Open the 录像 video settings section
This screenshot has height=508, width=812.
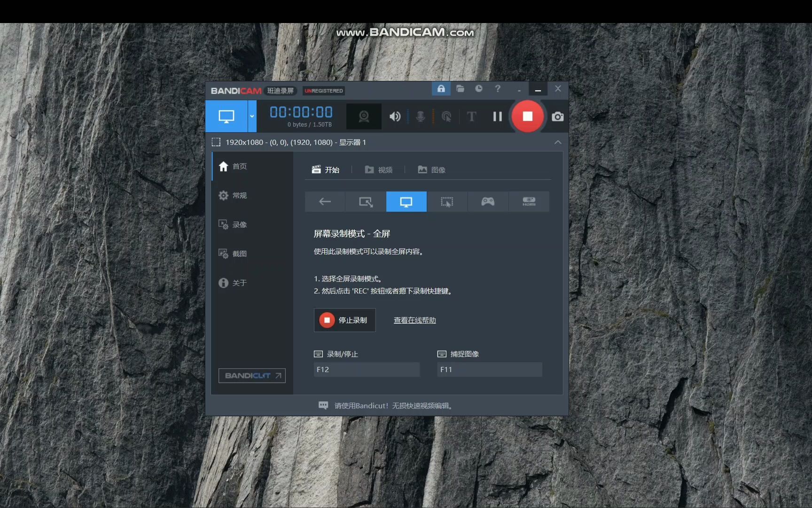tap(252, 224)
